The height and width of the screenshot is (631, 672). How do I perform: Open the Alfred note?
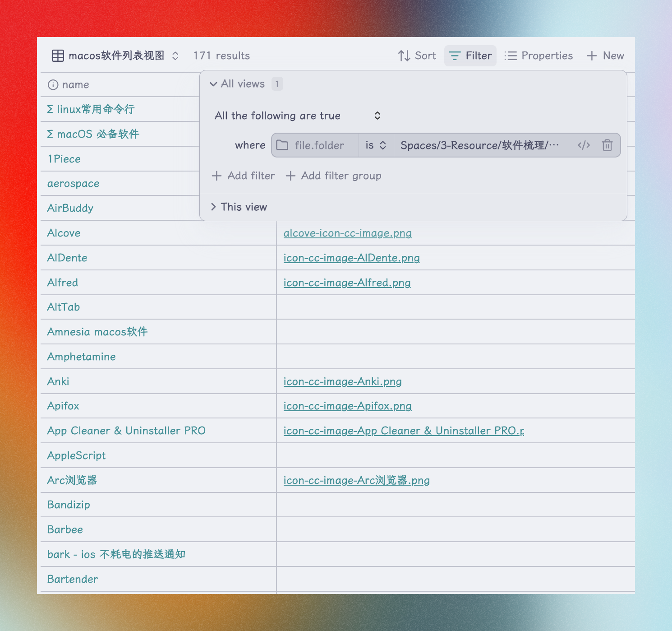[x=63, y=283]
